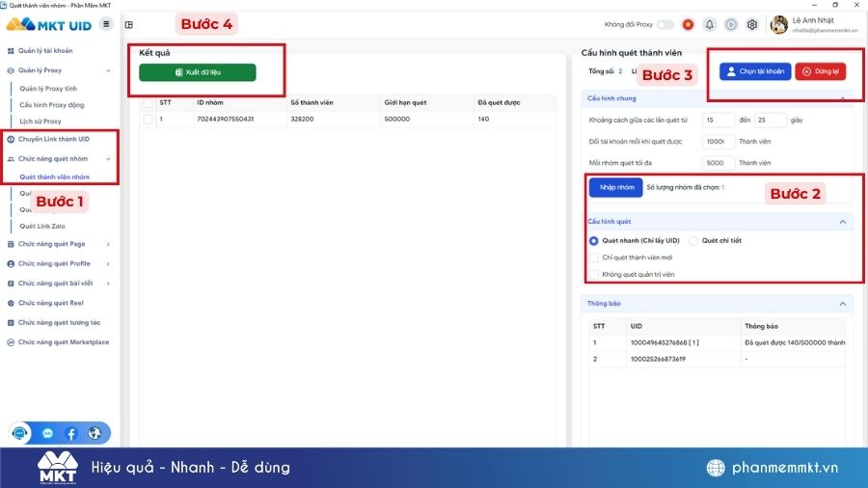Click the minimum scan interval field showing 15

coord(718,120)
